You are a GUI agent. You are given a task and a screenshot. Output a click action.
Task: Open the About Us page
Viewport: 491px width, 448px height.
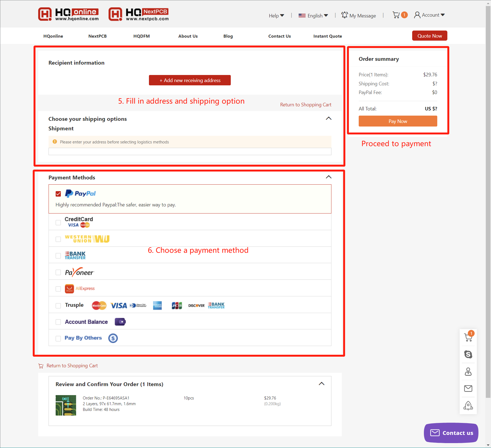point(188,36)
